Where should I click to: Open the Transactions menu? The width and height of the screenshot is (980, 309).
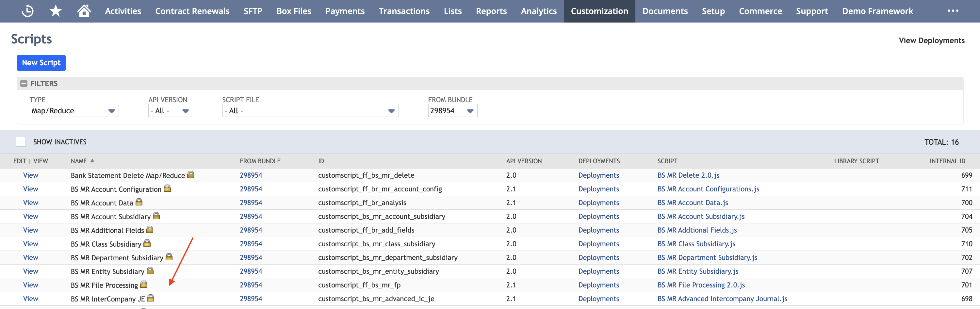click(x=404, y=11)
